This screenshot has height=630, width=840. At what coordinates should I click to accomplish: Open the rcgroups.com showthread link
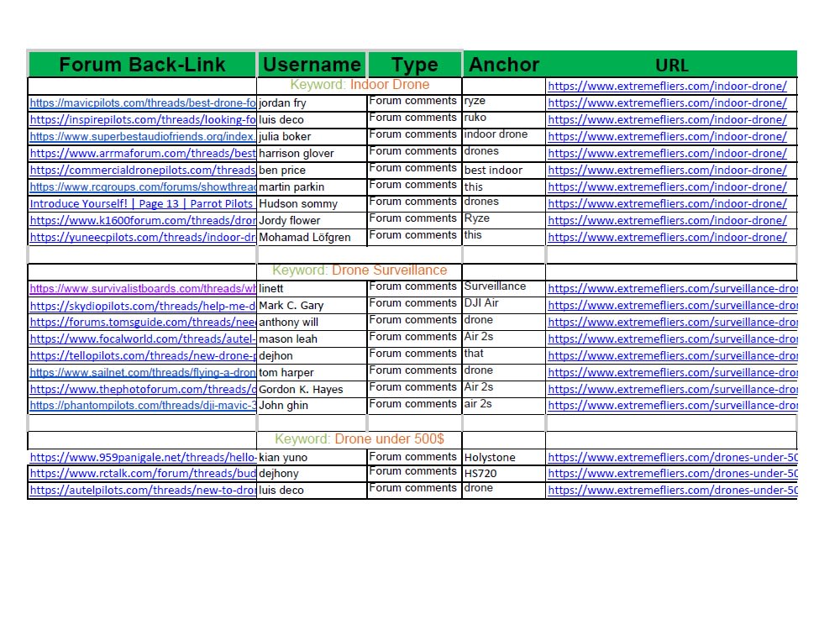pyautogui.click(x=143, y=186)
